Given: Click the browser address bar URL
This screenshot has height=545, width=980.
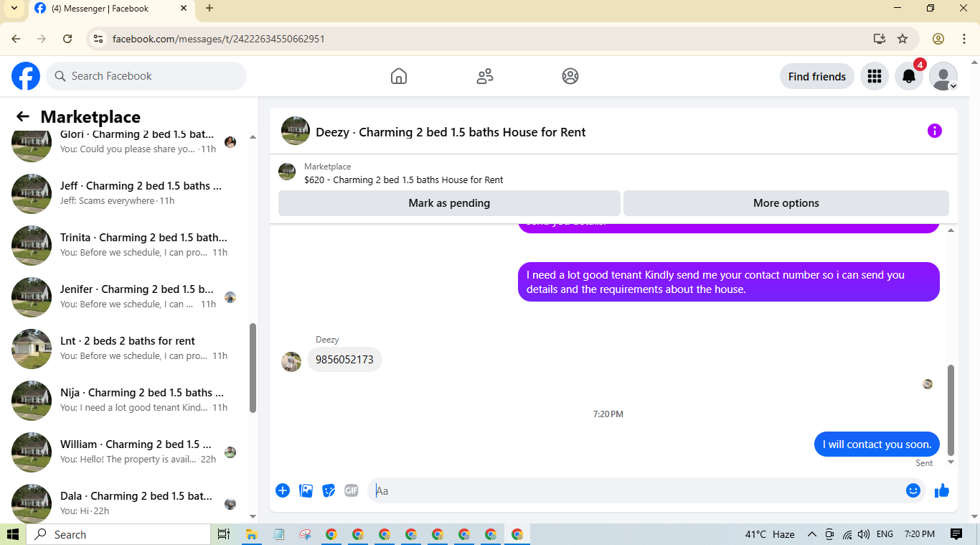Looking at the screenshot, I should [219, 39].
